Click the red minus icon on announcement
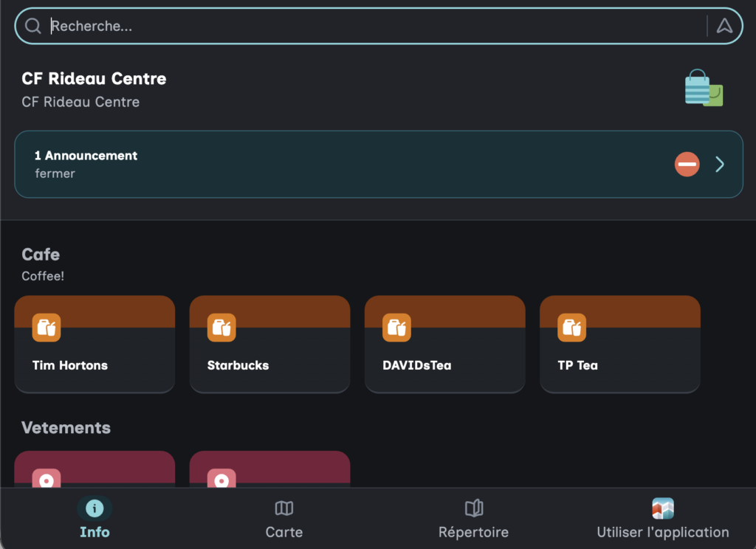The width and height of the screenshot is (756, 549). point(687,164)
